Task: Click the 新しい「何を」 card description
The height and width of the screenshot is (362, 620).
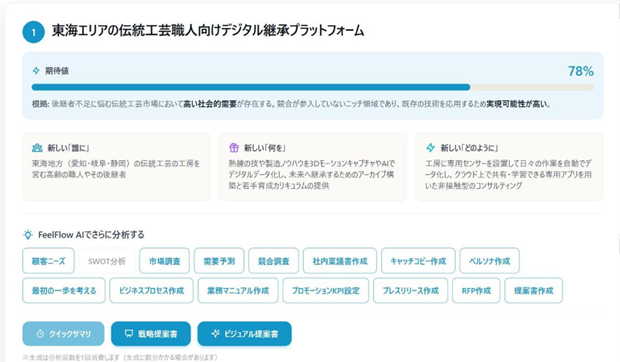Action: 312,174
